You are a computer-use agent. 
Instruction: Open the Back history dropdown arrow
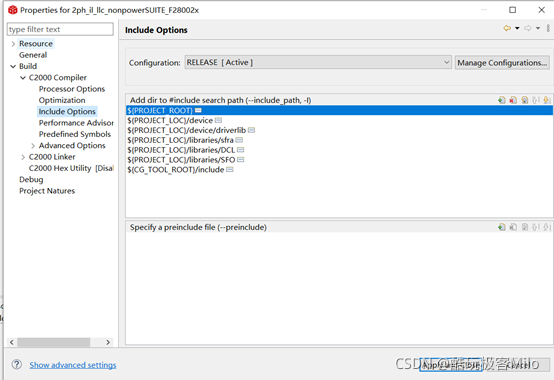pos(517,28)
